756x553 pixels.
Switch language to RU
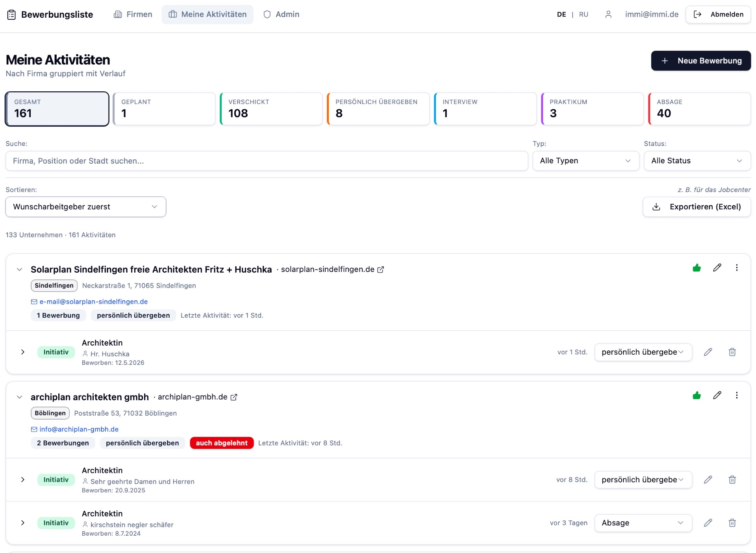pyautogui.click(x=584, y=15)
